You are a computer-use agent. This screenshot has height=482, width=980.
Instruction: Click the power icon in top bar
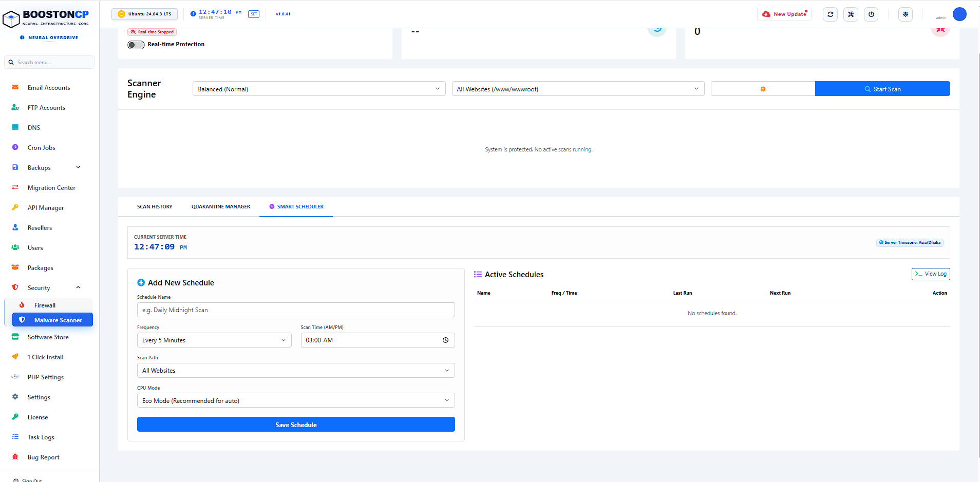coord(871,14)
